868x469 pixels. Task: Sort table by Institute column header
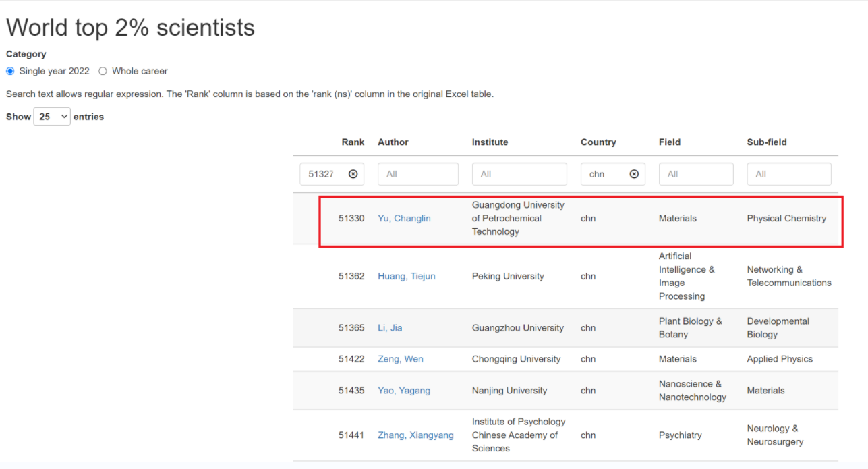tap(490, 142)
